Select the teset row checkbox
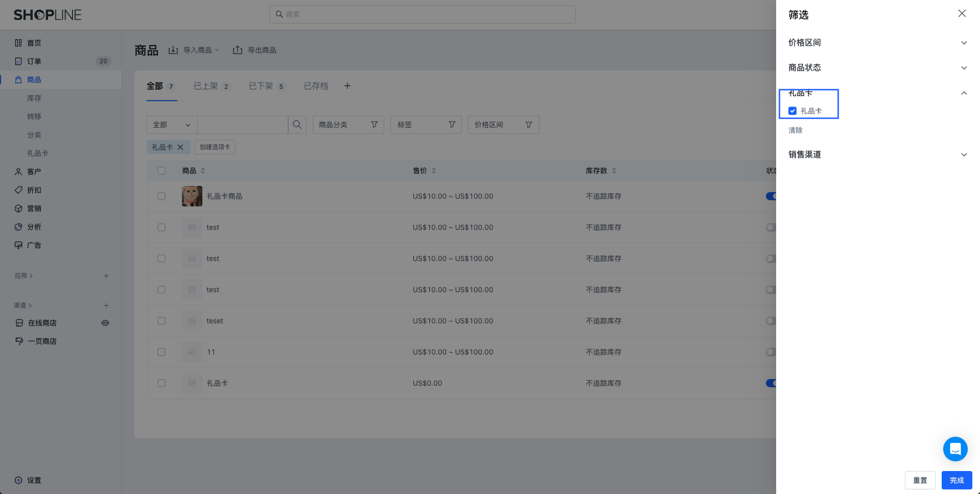This screenshot has height=494, width=980. pos(161,321)
